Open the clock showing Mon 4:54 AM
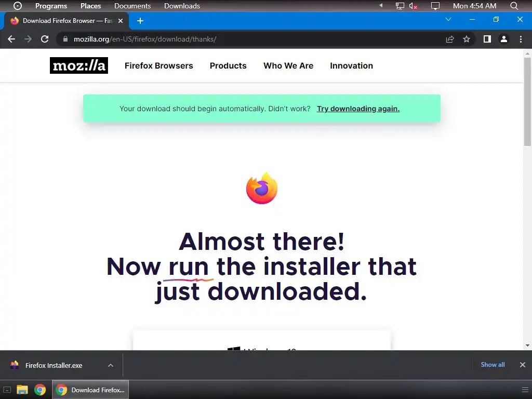 tap(474, 6)
